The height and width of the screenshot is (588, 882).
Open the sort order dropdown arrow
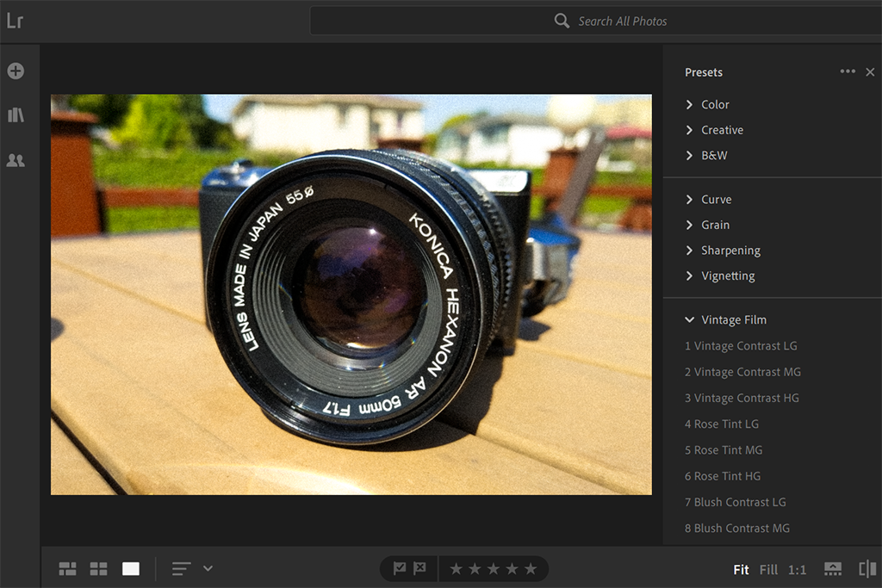coord(208,568)
